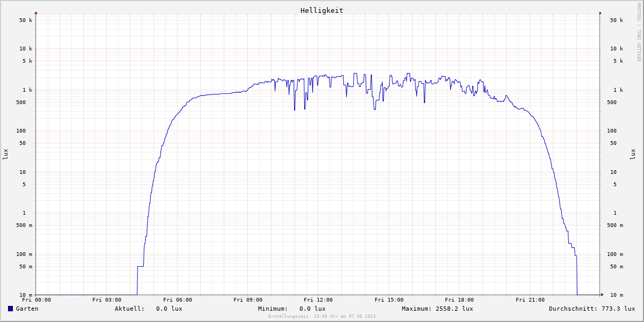Image resolution: width=644 pixels, height=322 pixels.
Task: Click the '100 m' label on left axis
Action: pos(24,254)
